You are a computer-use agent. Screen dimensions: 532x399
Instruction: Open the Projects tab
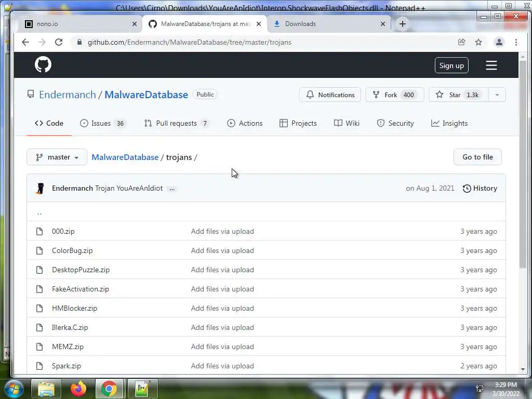pos(298,123)
